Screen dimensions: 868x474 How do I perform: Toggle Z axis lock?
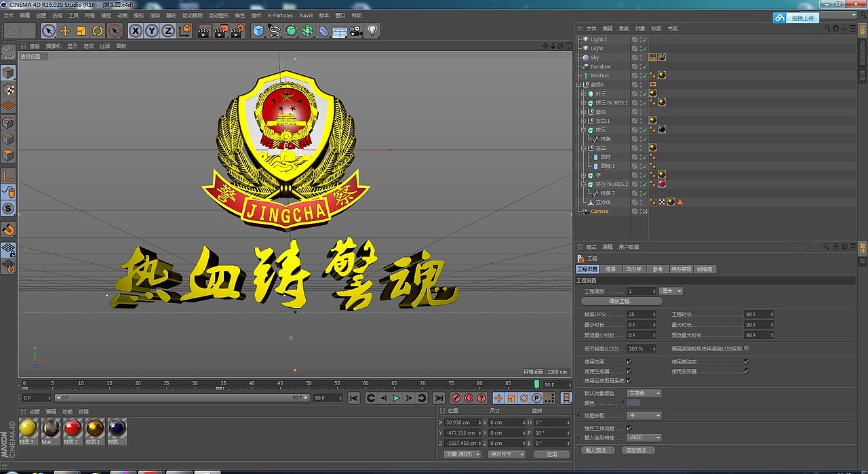tap(168, 31)
